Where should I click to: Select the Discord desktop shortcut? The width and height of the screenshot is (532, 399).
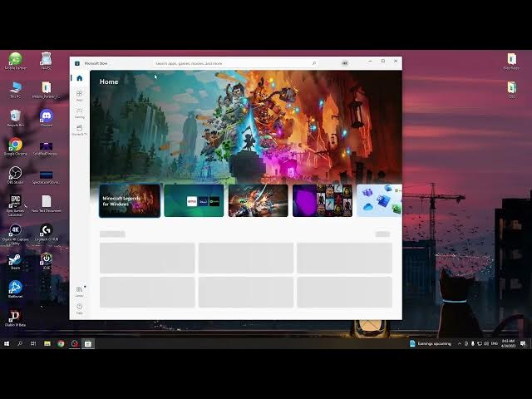click(47, 118)
